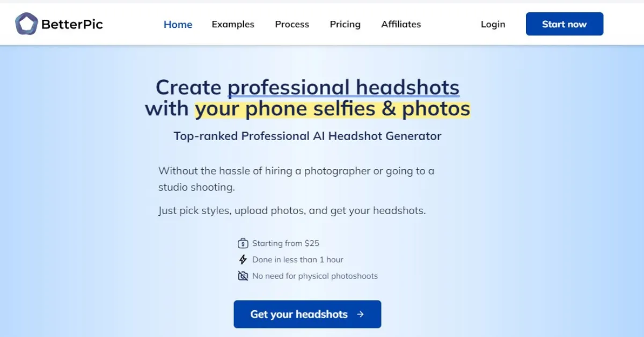Click the BetterPic pentagon logo icon
644x337 pixels.
26,24
